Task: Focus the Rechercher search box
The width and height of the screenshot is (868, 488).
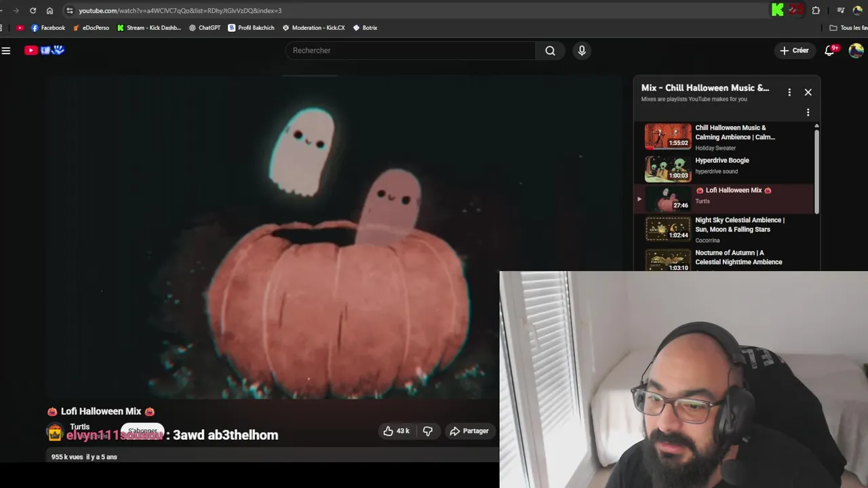Action: click(410, 50)
